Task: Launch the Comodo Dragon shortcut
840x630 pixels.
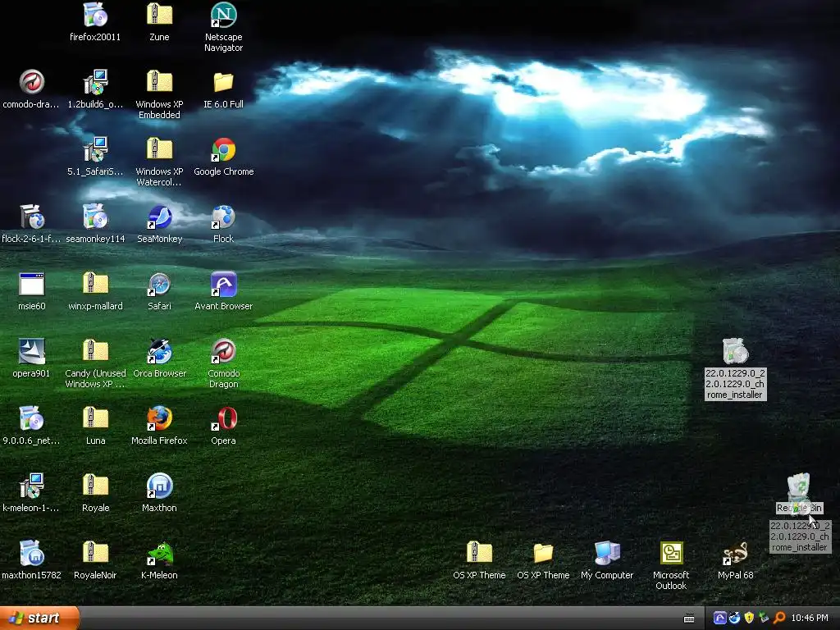Action: coord(223,352)
